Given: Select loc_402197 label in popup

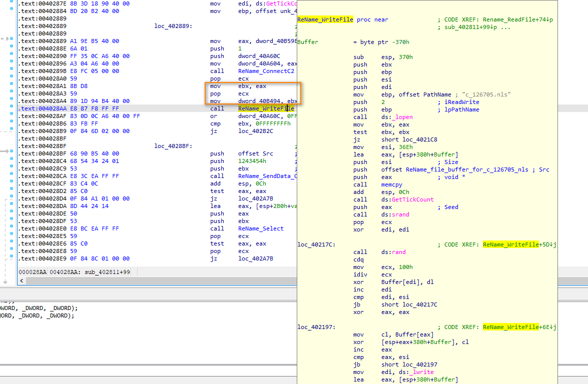Looking at the screenshot, I should click(x=316, y=326).
